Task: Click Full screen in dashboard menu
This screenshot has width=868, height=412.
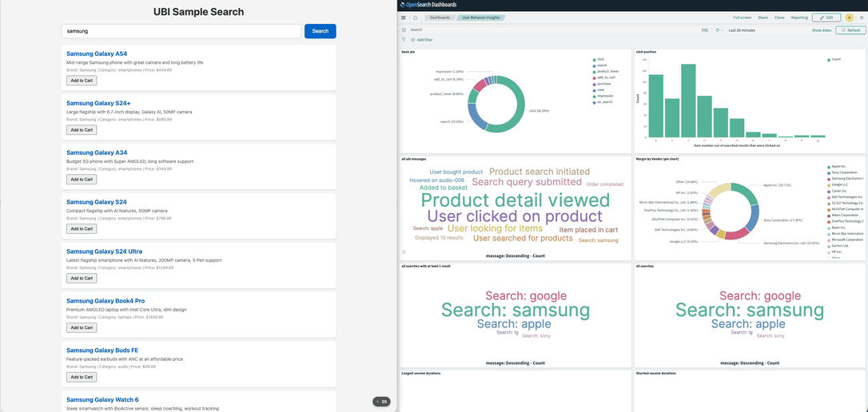Action: 742,18
